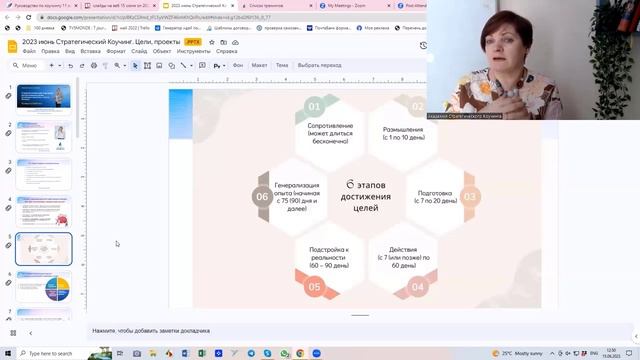Check the cloud save status icon
This screenshot has width=640, height=360.
(236, 42)
